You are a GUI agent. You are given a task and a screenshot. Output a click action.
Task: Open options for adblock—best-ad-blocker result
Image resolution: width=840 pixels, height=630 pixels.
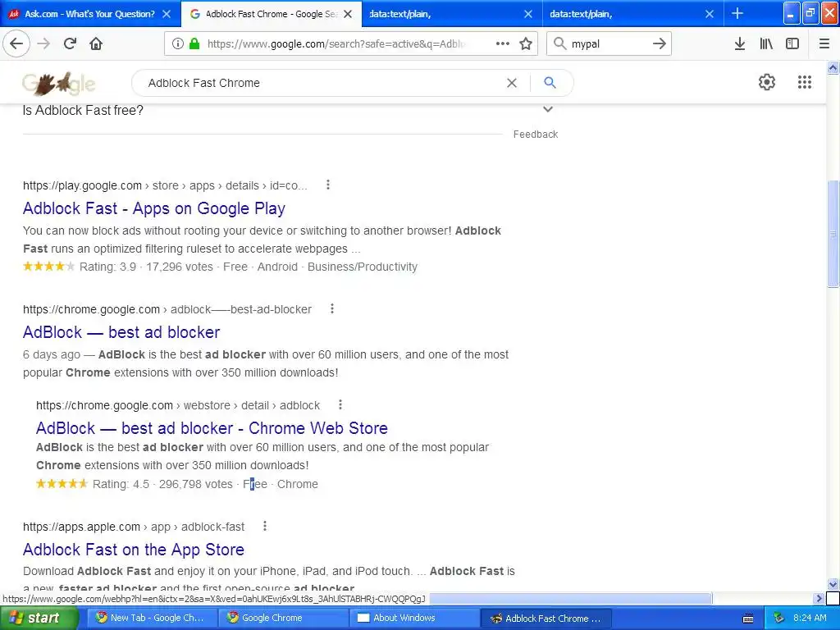tap(332, 308)
